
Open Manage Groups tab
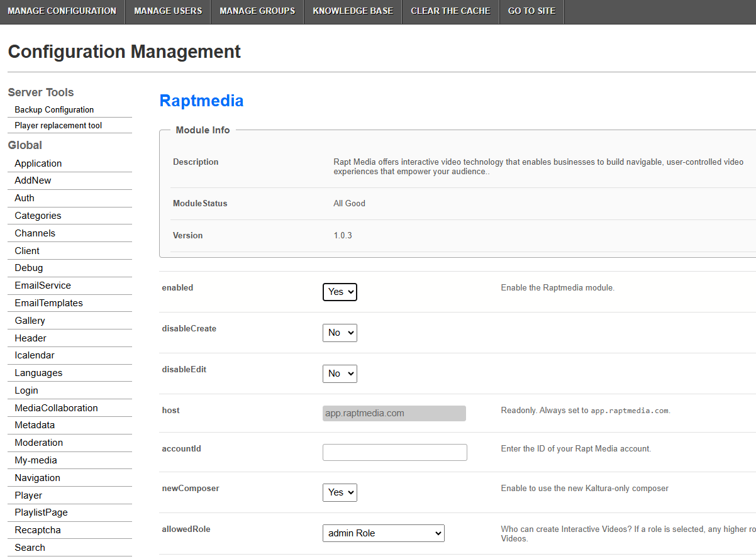[x=257, y=11]
